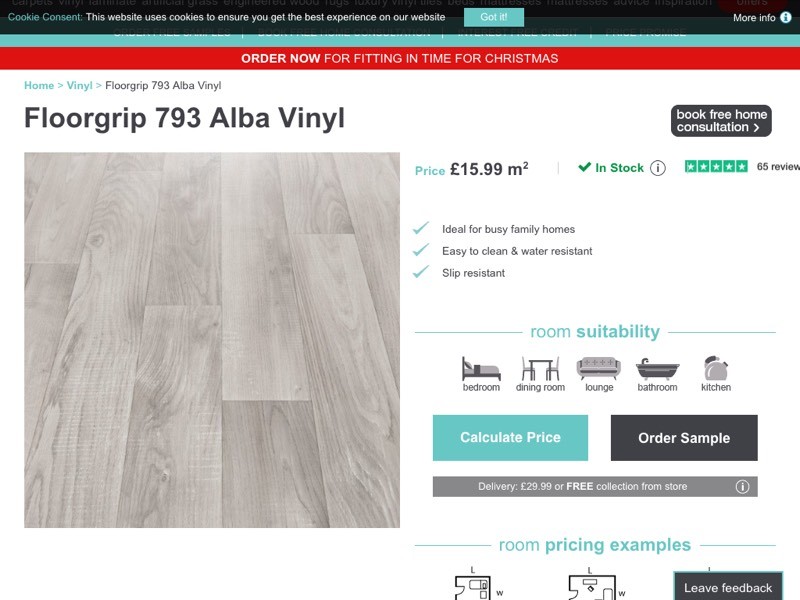Go to Home breadcrumb link
The height and width of the screenshot is (600, 800).
point(39,85)
